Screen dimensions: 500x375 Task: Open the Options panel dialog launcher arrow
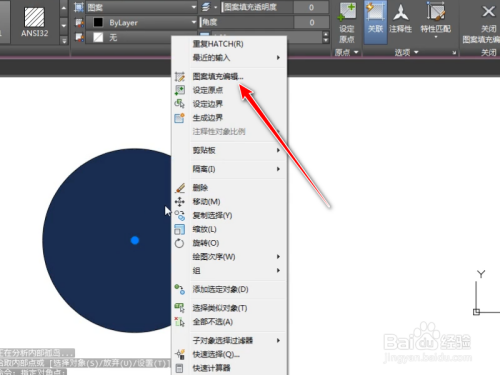tap(454, 53)
